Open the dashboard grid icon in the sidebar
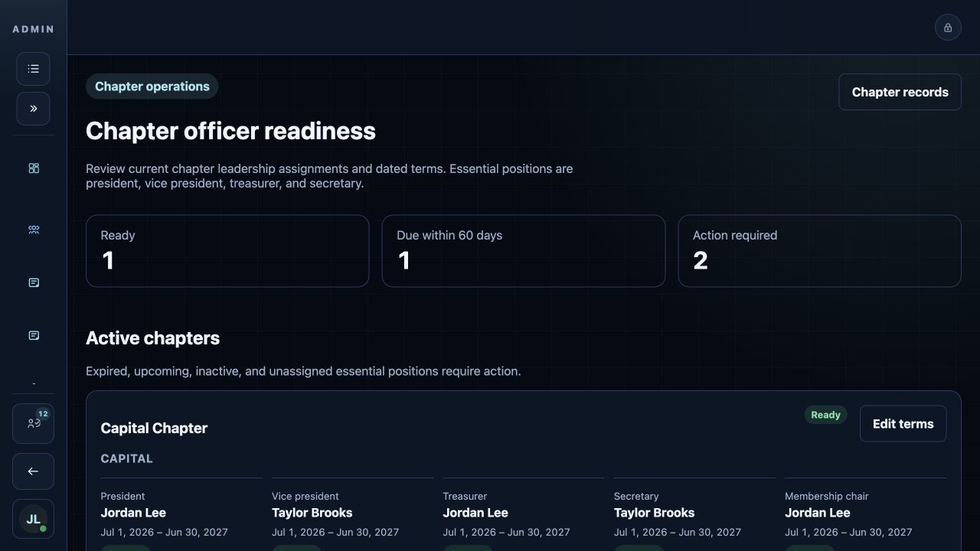Viewport: 980px width, 551px height. [x=34, y=168]
